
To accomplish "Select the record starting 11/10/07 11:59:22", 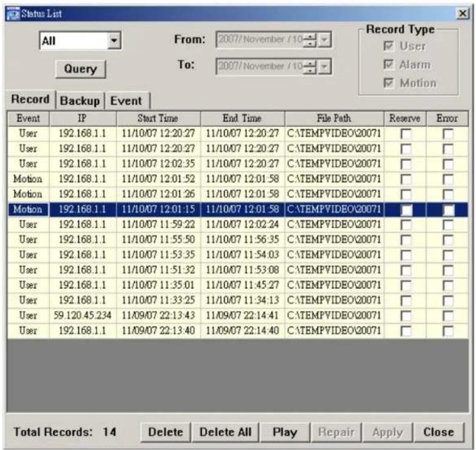I will click(x=238, y=224).
